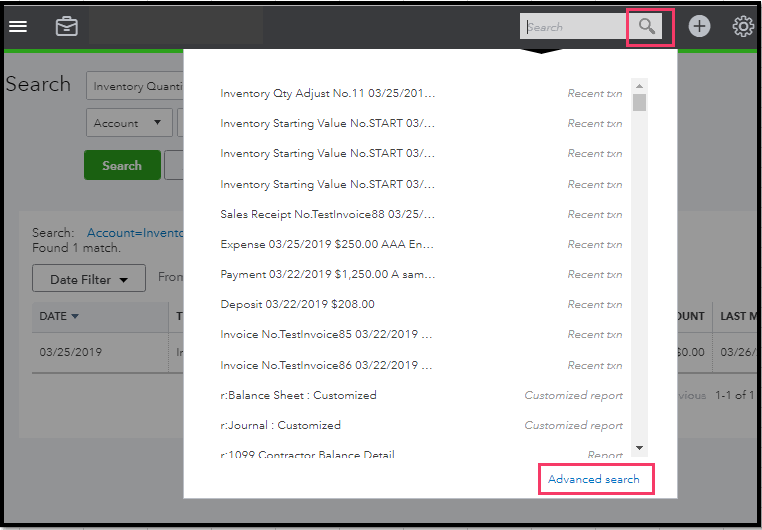Select Deposit 03/22/2019 $208.00 result
Screen dimensions: 762x530
(421, 305)
